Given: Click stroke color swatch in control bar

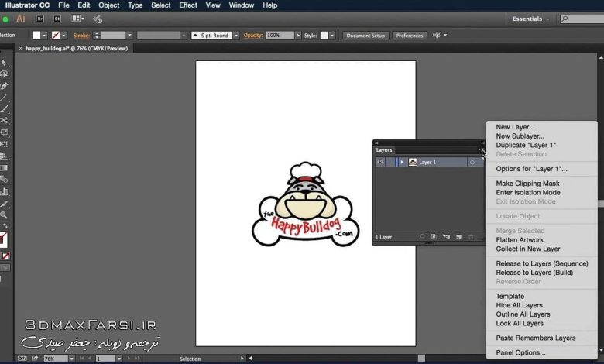Looking at the screenshot, I should pyautogui.click(x=56, y=36).
